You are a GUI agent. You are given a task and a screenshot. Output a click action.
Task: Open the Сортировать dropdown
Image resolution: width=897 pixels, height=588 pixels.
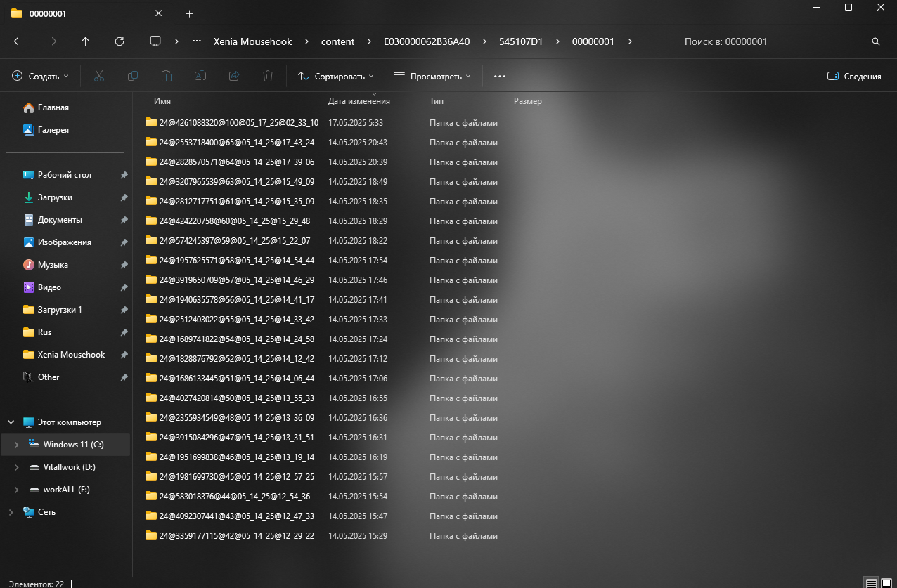click(x=336, y=76)
